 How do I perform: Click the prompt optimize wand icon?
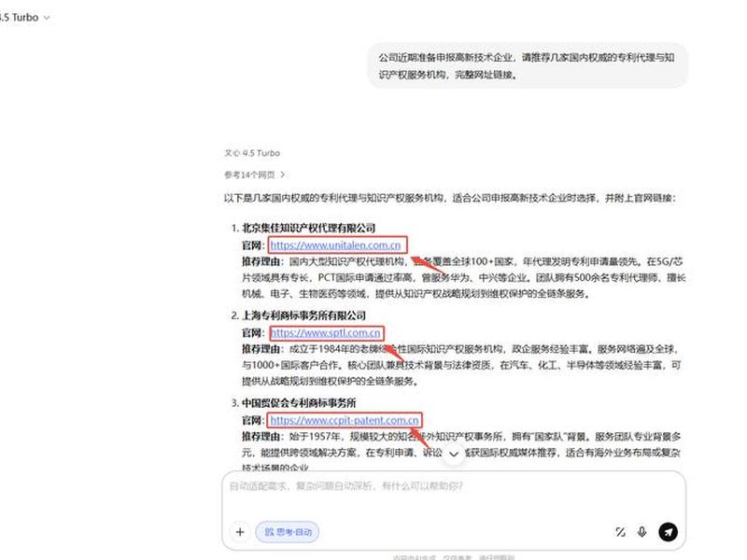coord(620,532)
